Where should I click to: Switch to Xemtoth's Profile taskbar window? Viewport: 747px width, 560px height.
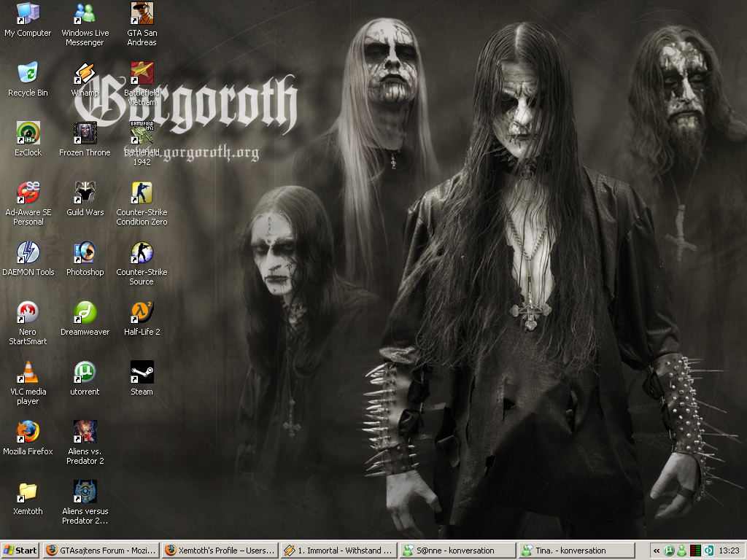tap(220, 551)
